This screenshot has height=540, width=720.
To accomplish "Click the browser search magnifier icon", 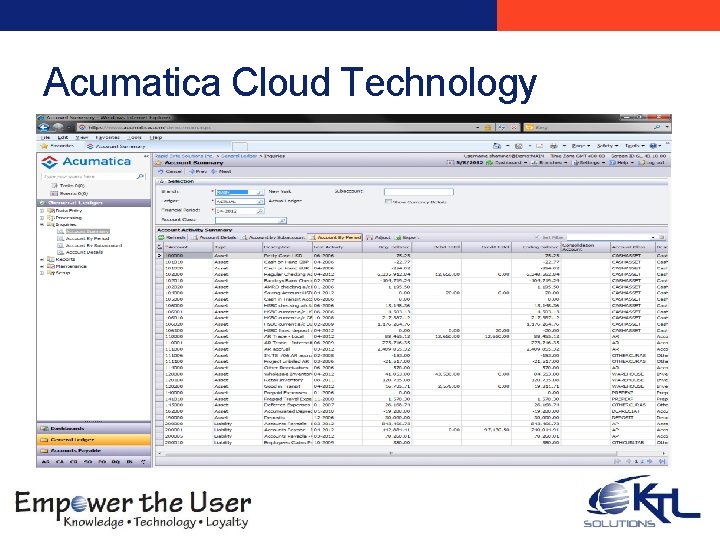I will point(657,127).
